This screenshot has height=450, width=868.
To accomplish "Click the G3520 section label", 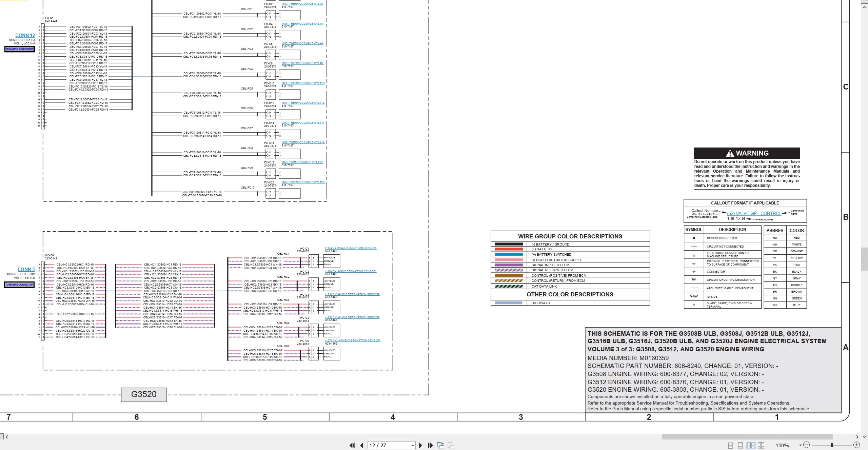I will tap(144, 394).
